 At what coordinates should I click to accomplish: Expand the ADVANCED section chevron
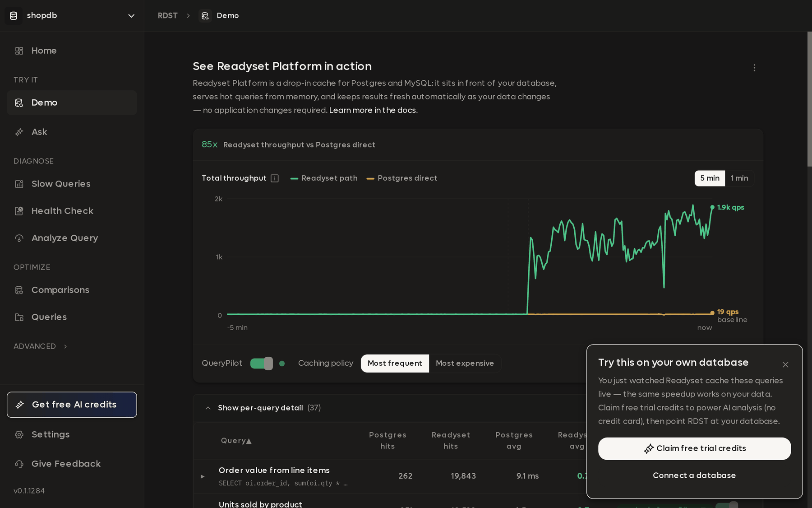(65, 346)
